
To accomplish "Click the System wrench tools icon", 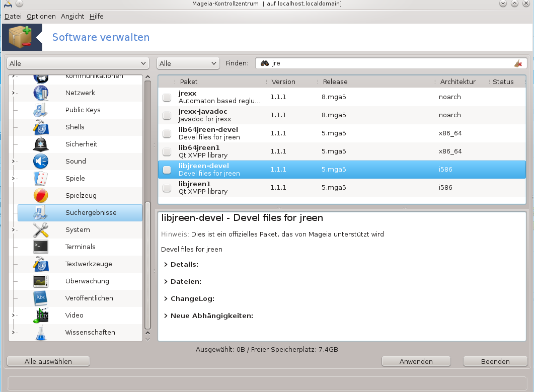I will [41, 230].
